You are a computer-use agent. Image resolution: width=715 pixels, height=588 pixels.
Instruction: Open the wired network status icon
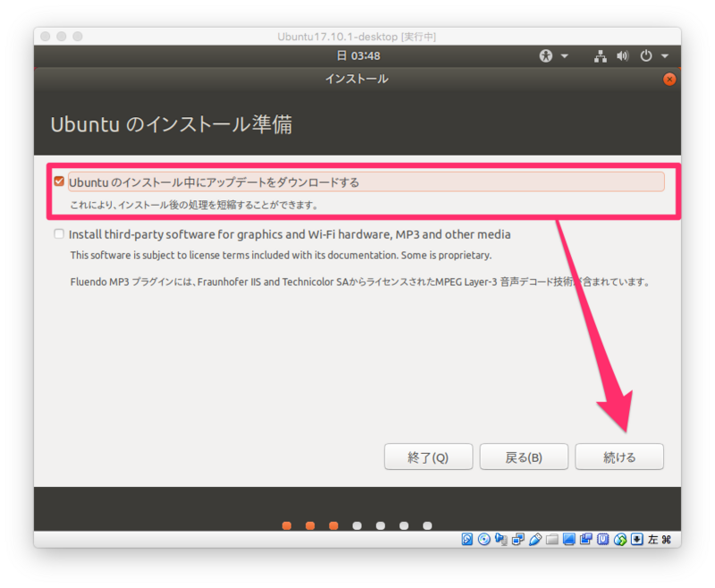pyautogui.click(x=600, y=56)
